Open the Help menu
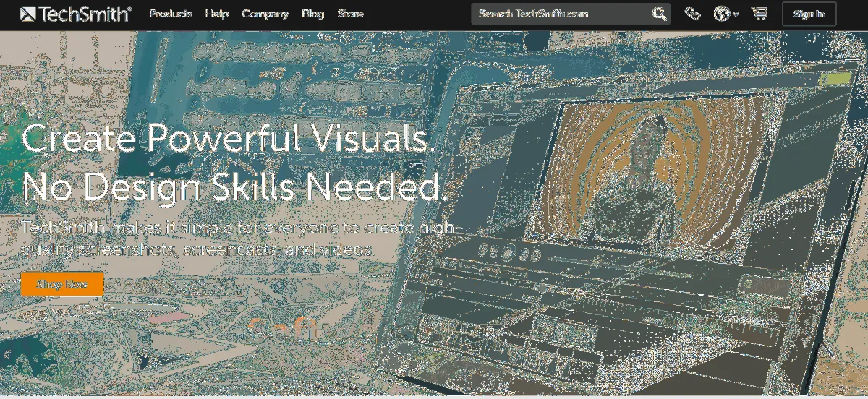Viewport: 868px width, 399px height. (x=216, y=14)
